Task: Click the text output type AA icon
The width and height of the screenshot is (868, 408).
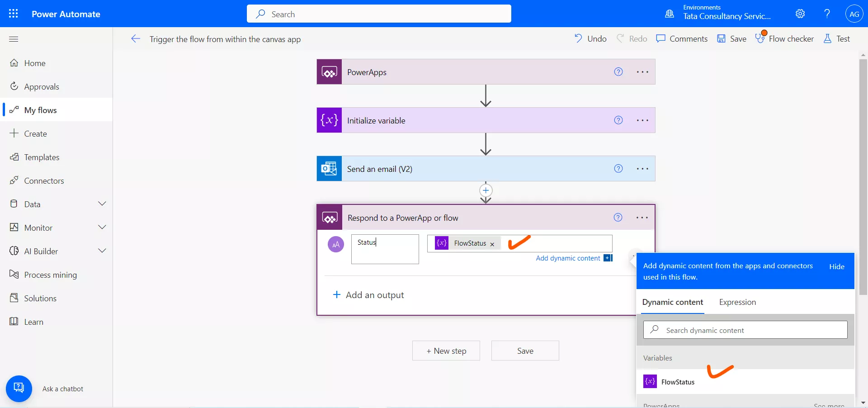Action: tap(336, 244)
